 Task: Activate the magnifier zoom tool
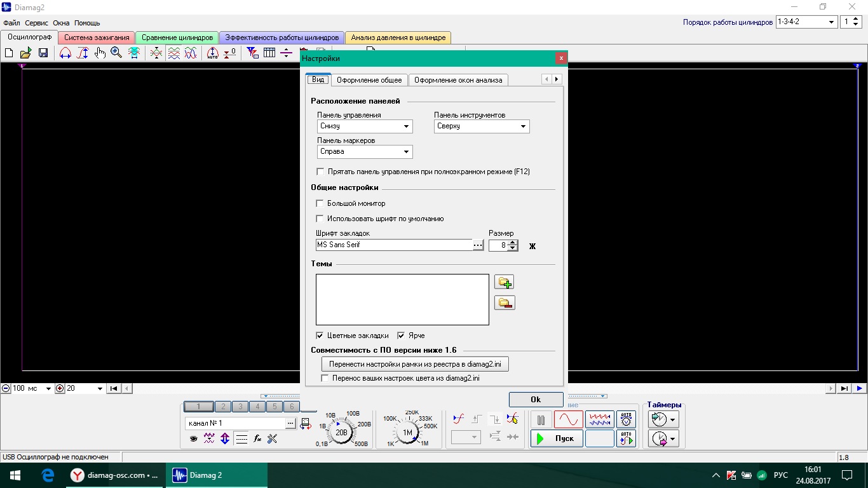(x=116, y=53)
